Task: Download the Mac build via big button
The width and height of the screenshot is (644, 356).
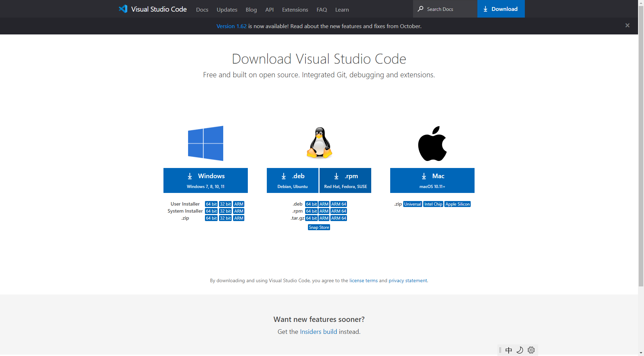Action: tap(432, 180)
